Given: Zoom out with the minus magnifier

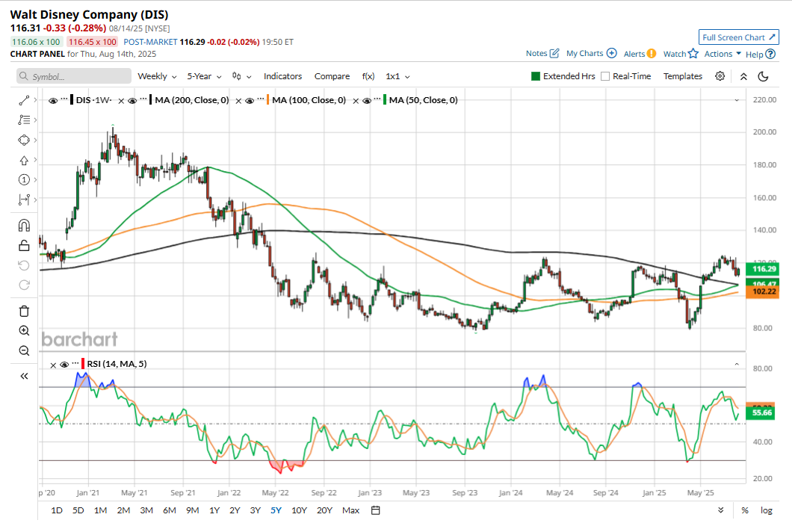Looking at the screenshot, I should pyautogui.click(x=24, y=350).
